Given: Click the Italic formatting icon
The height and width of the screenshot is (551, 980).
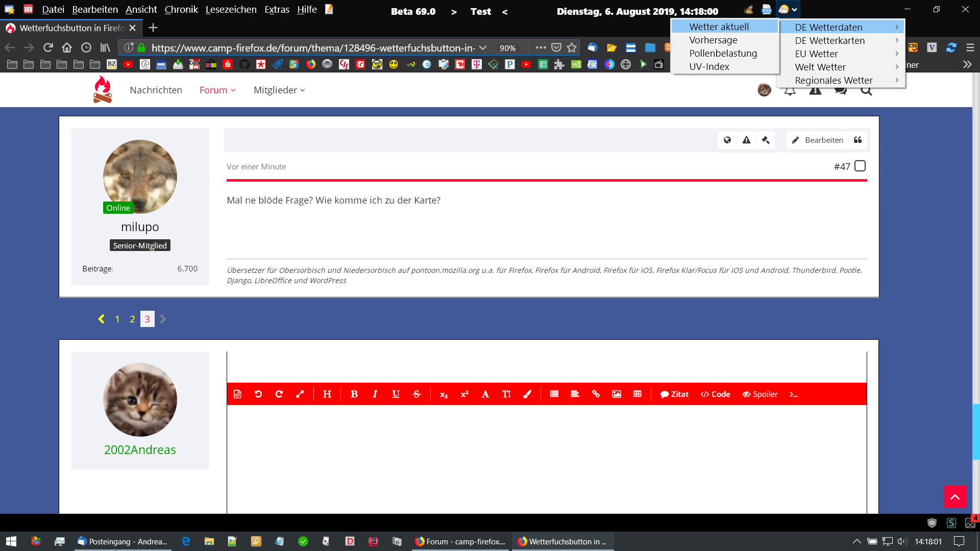Looking at the screenshot, I should tap(375, 394).
